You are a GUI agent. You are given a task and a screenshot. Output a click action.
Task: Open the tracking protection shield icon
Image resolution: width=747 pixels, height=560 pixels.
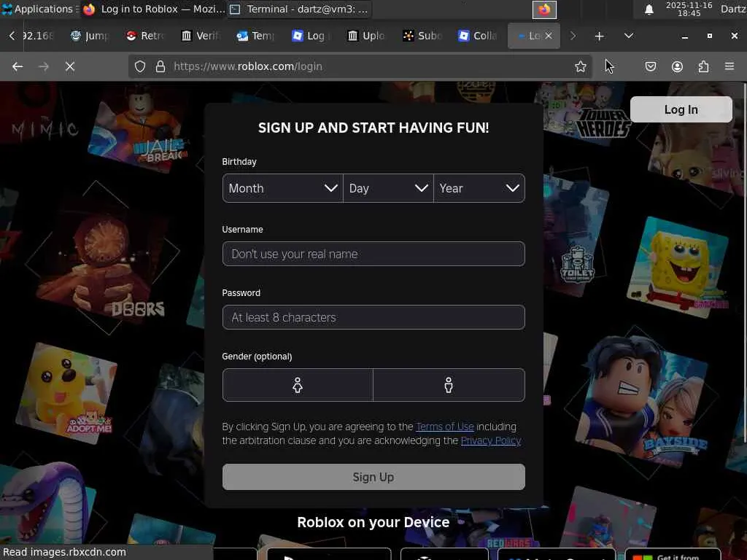click(x=139, y=66)
